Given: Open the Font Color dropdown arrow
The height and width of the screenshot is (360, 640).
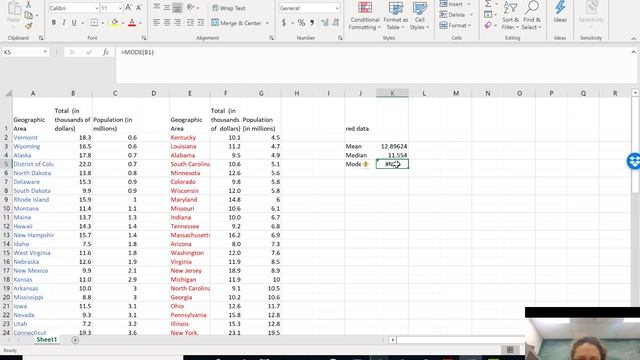Looking at the screenshot, I should point(140,23).
